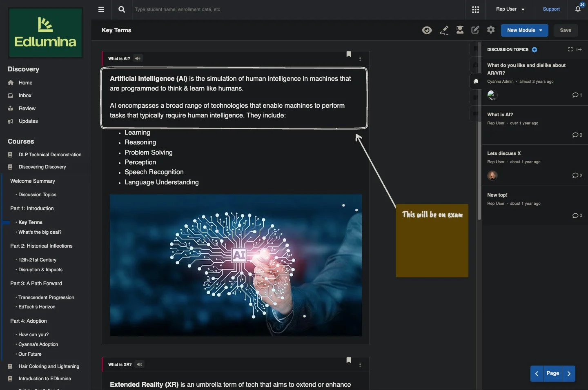588x390 pixels.
Task: Open comments on What is AI? topic
Action: point(577,135)
